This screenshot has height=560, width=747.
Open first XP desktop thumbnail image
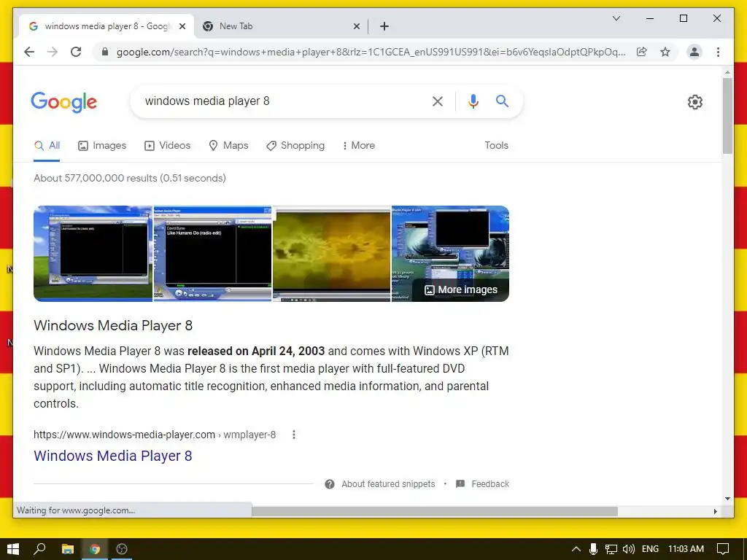(x=93, y=253)
